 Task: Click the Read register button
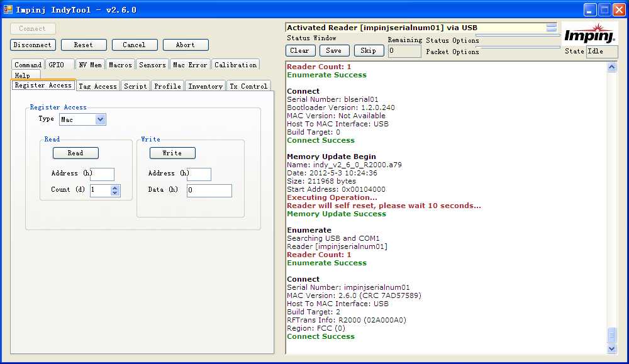(x=75, y=153)
